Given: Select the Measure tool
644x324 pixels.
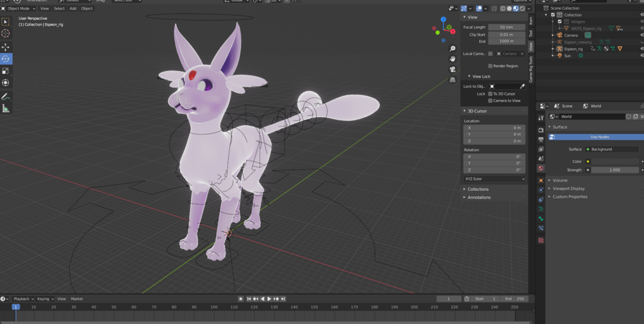Looking at the screenshot, I should coord(5,108).
